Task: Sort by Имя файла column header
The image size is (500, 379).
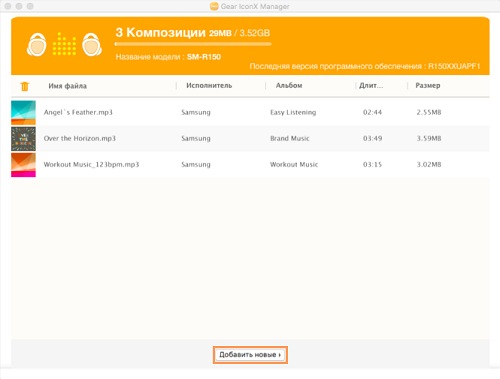Action: point(68,86)
